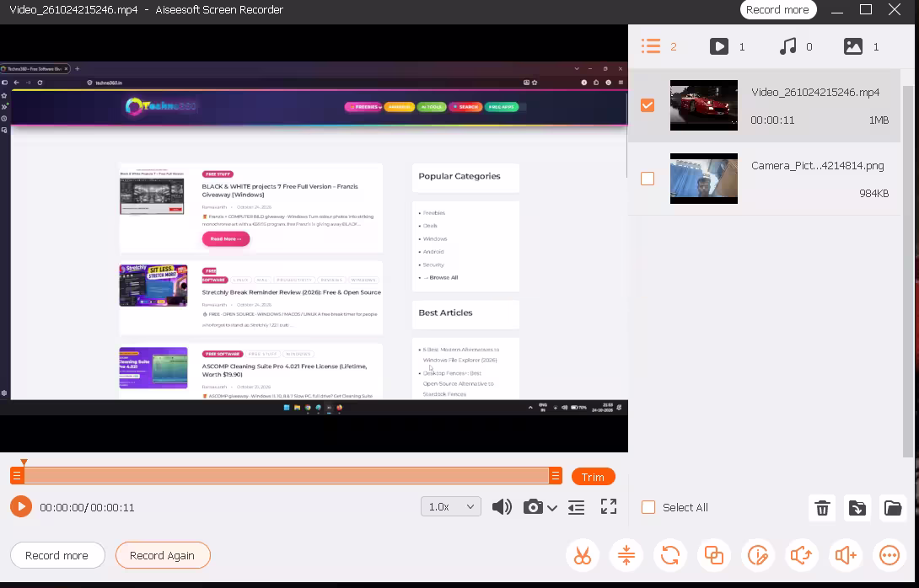The width and height of the screenshot is (919, 588).
Task: Filter list to image snapshots tab
Action: coord(862,46)
